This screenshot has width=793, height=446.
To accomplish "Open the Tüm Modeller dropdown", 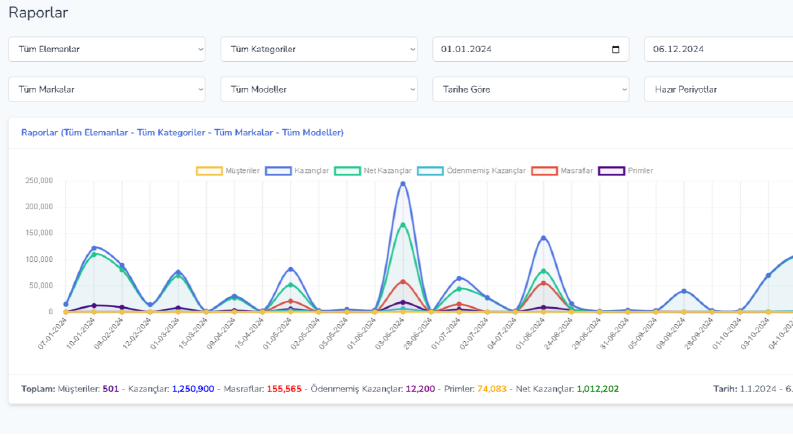I will coord(319,89).
